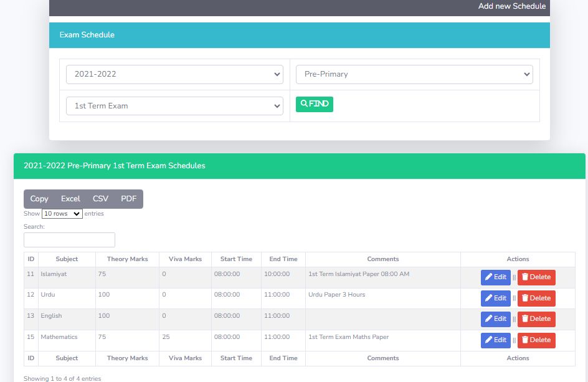Viewport: 588px width, 382px height.
Task: Click the magnifier icon on FIND button
Action: [304, 104]
